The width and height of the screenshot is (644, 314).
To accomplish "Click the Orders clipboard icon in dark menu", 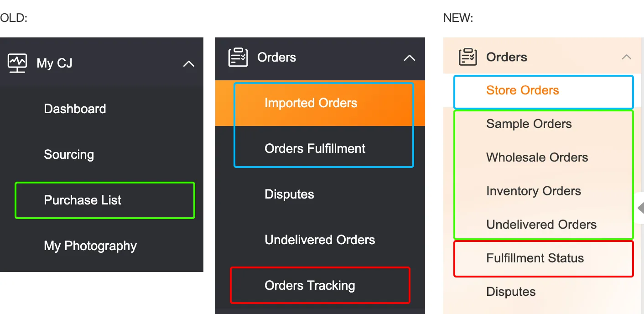I will point(238,58).
